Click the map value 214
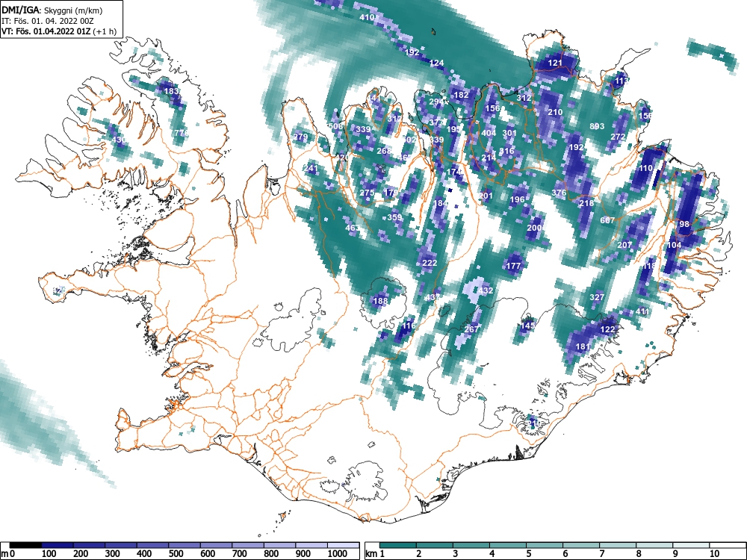747x560 pixels. pyautogui.click(x=489, y=158)
